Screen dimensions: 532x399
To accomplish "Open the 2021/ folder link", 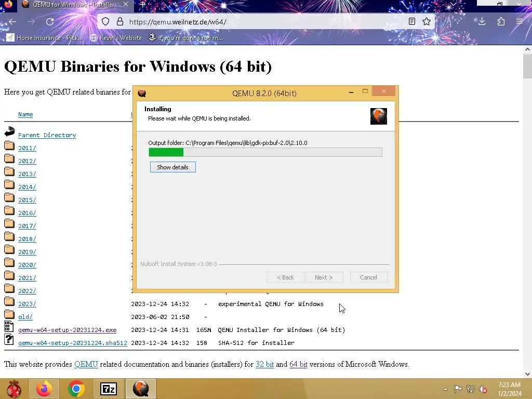I will (x=27, y=278).
